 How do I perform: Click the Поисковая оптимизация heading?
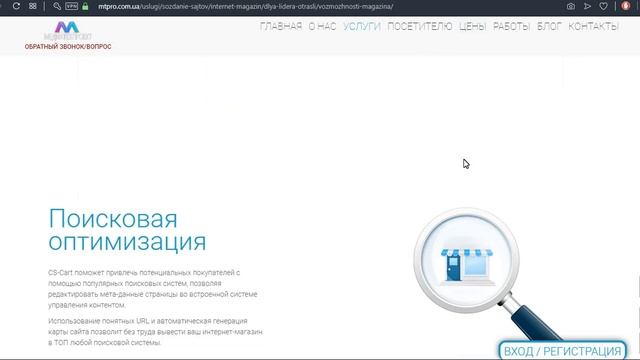pyautogui.click(x=127, y=230)
